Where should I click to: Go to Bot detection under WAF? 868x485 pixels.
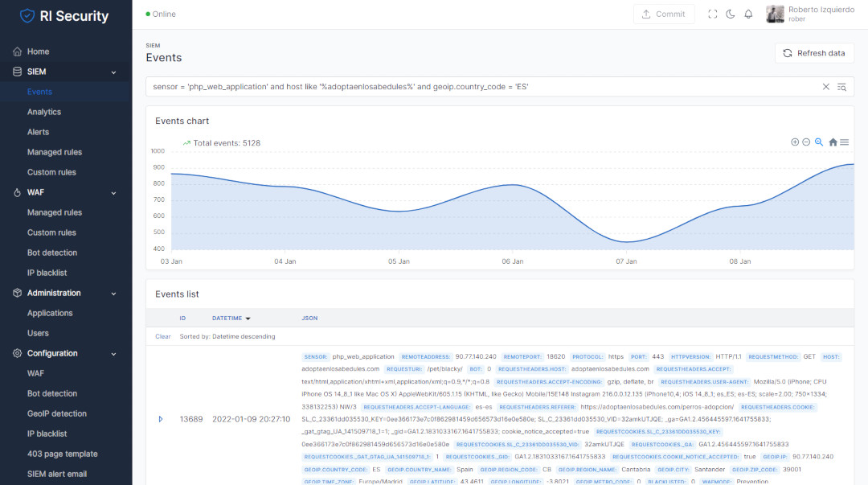(52, 253)
